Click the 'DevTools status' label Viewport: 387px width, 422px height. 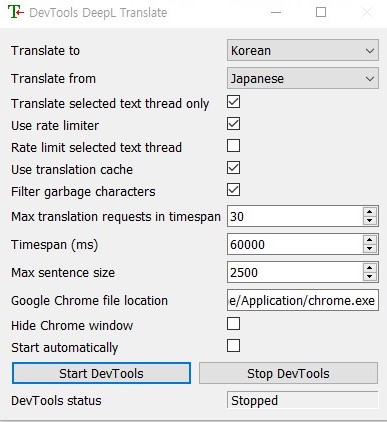click(x=56, y=400)
